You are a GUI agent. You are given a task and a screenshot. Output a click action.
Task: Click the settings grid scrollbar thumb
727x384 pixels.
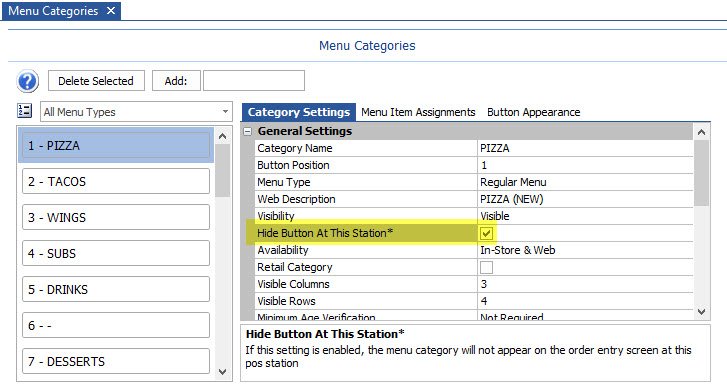tap(701, 173)
